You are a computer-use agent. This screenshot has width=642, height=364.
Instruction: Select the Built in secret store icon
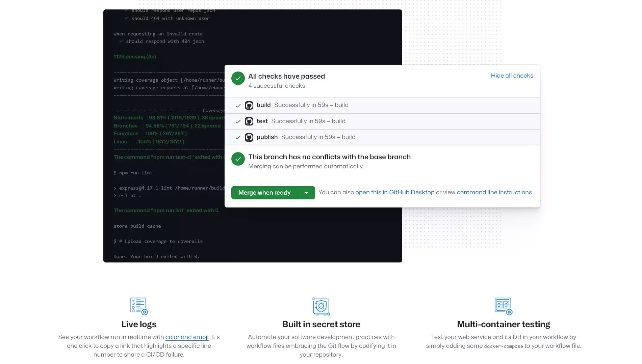pos(321,306)
